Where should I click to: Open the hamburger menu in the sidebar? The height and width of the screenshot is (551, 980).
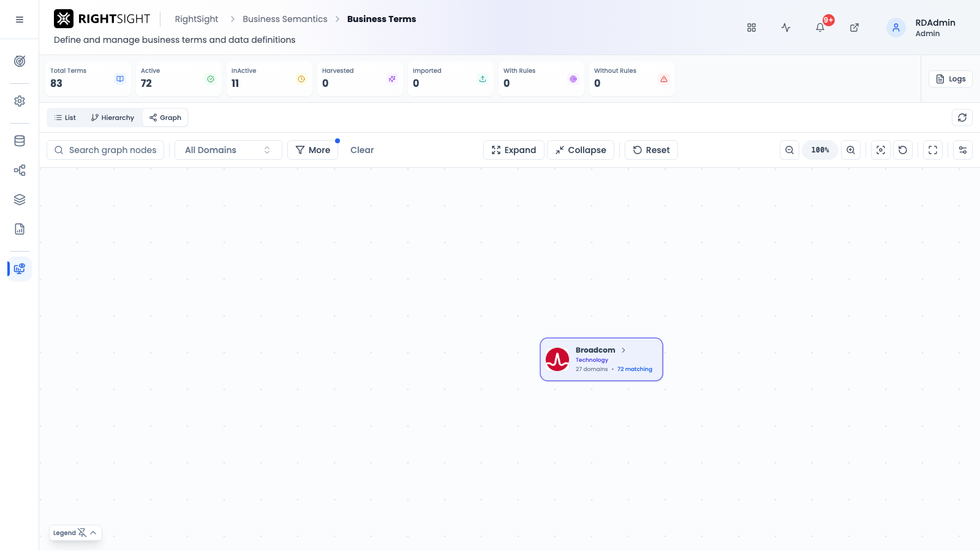coord(20,20)
